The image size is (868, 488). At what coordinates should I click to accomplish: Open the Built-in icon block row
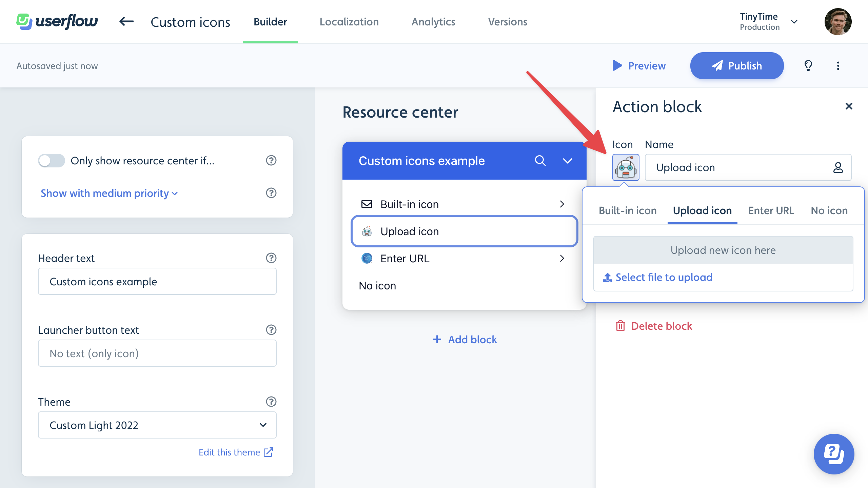click(465, 204)
